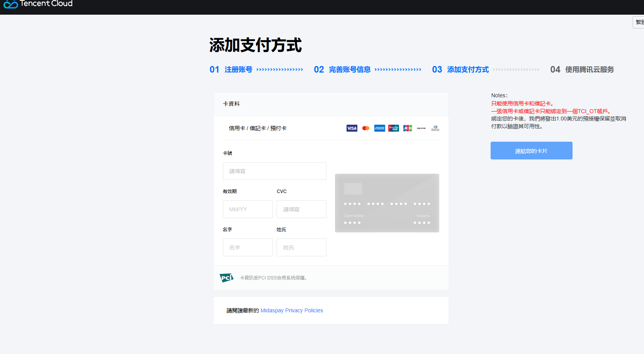Click the JCB card icon

pyautogui.click(x=407, y=128)
